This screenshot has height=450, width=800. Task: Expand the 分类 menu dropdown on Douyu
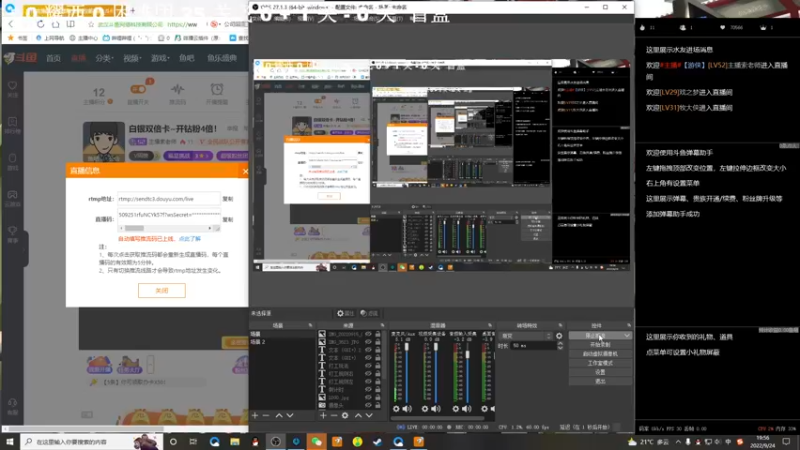(x=104, y=58)
